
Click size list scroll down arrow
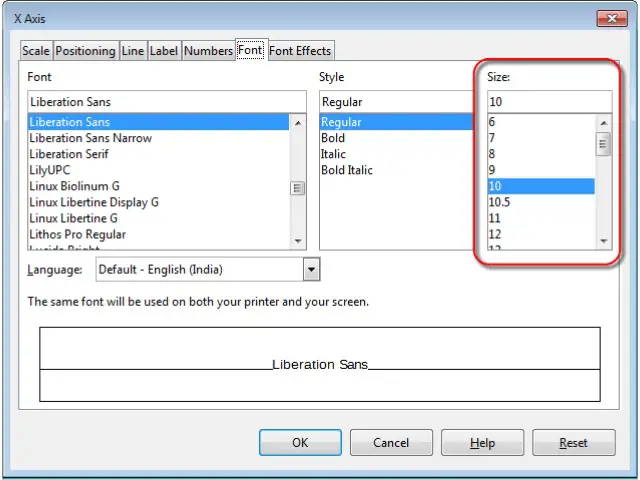point(604,241)
